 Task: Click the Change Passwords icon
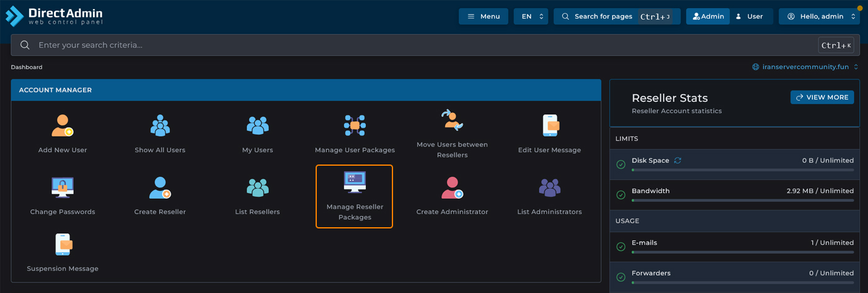[x=63, y=187]
